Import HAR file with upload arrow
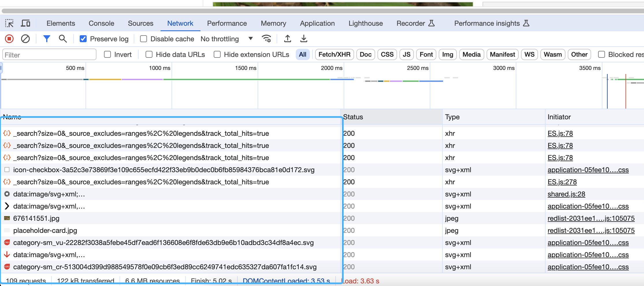 pos(287,39)
